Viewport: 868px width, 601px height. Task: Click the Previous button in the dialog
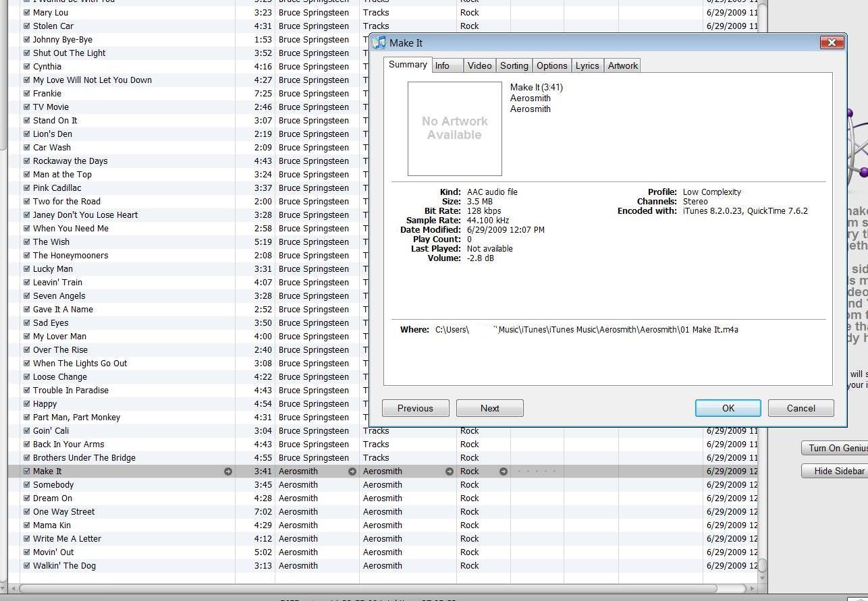[x=415, y=408]
